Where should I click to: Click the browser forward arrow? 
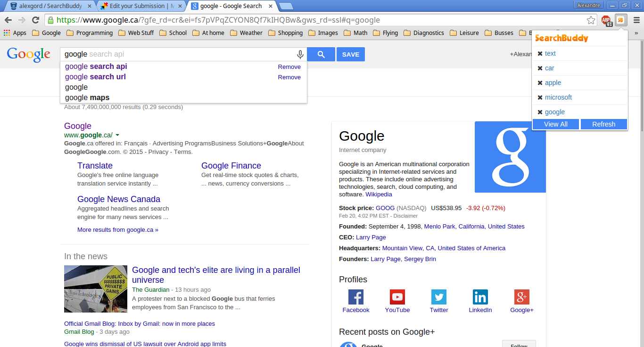[22, 20]
